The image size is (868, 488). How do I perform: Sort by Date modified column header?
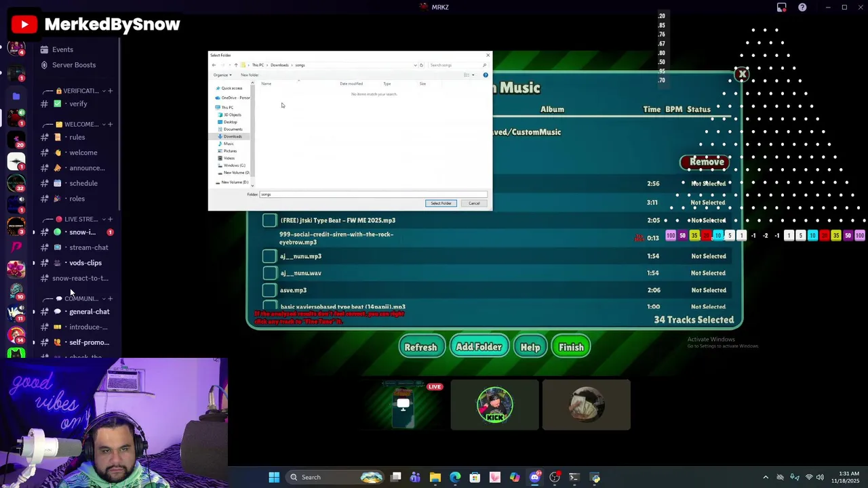tap(351, 83)
